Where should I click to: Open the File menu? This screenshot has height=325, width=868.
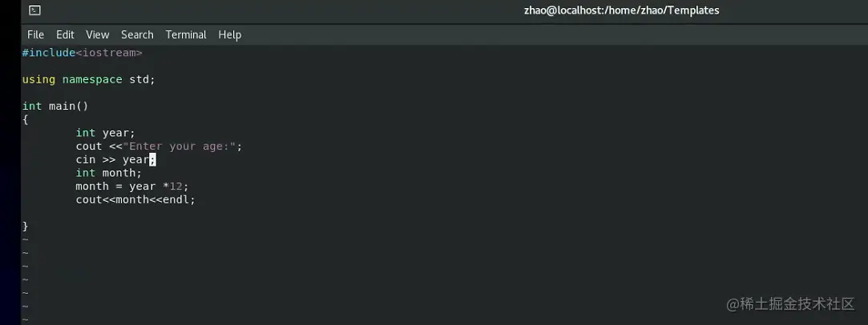[35, 35]
